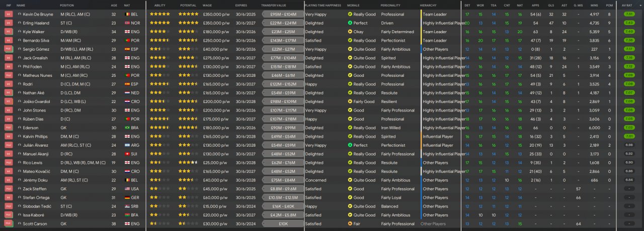
Task: Click Bernardo Silva's ability star rating
Action: point(159,40)
